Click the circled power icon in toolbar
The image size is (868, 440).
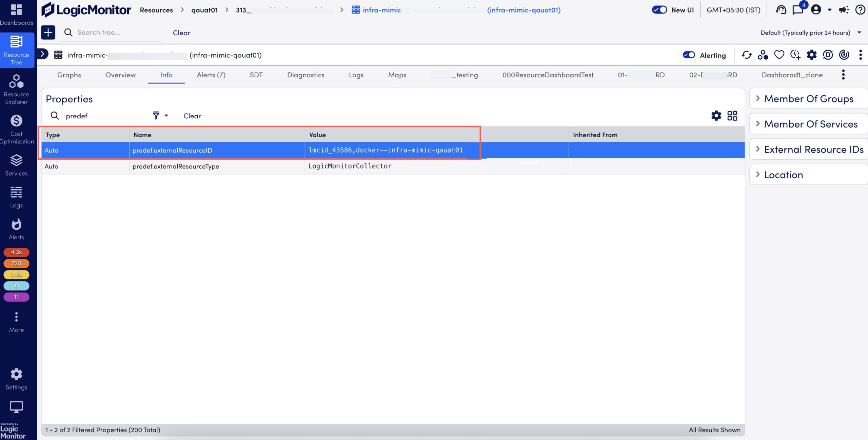pyautogui.click(x=844, y=55)
